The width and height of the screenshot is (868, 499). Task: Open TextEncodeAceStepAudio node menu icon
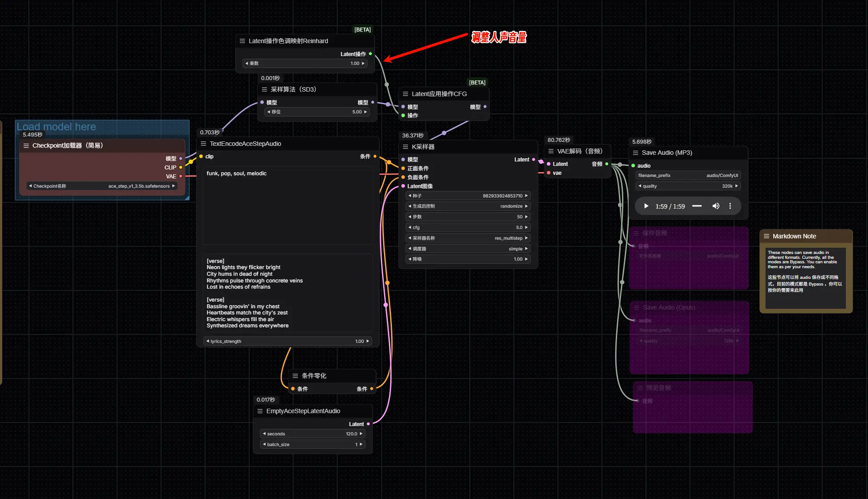pyautogui.click(x=203, y=144)
